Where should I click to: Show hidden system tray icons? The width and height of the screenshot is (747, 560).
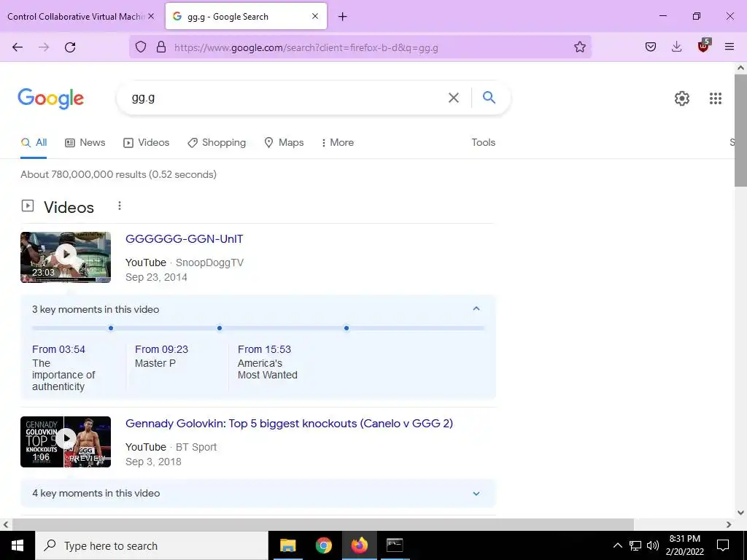pyautogui.click(x=617, y=545)
